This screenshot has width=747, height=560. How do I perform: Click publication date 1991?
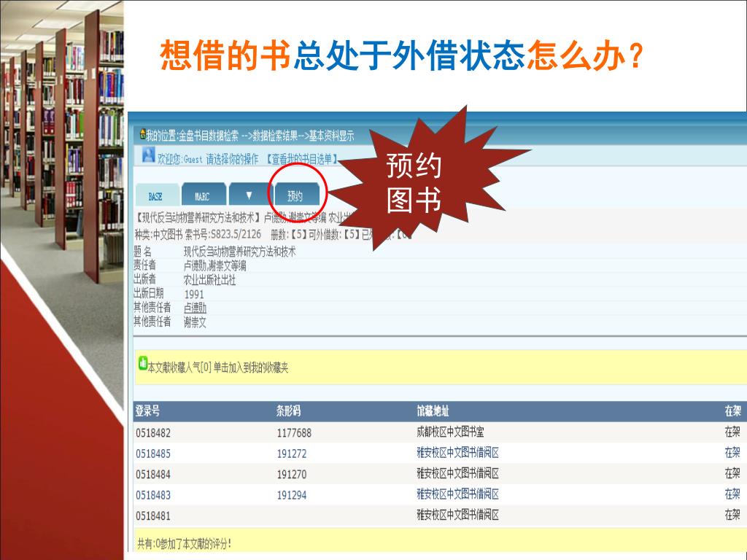[194, 295]
